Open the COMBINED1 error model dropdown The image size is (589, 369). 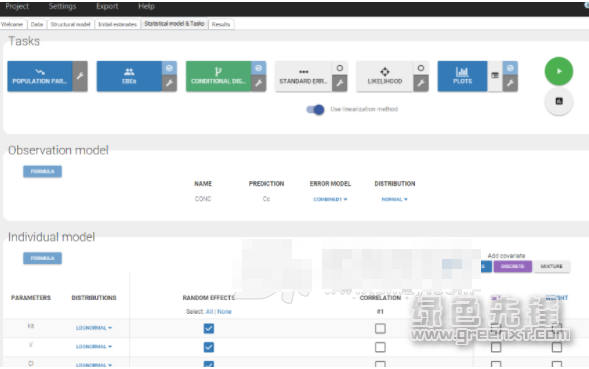(330, 199)
